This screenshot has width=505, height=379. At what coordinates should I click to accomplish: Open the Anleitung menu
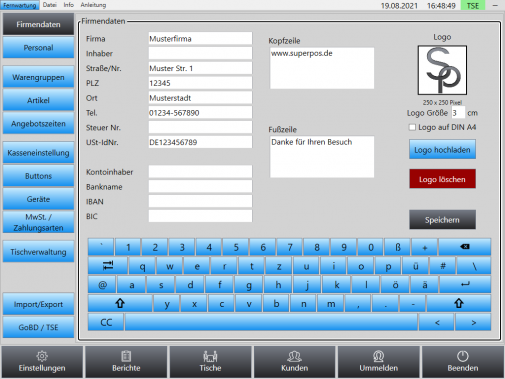coord(93,5)
